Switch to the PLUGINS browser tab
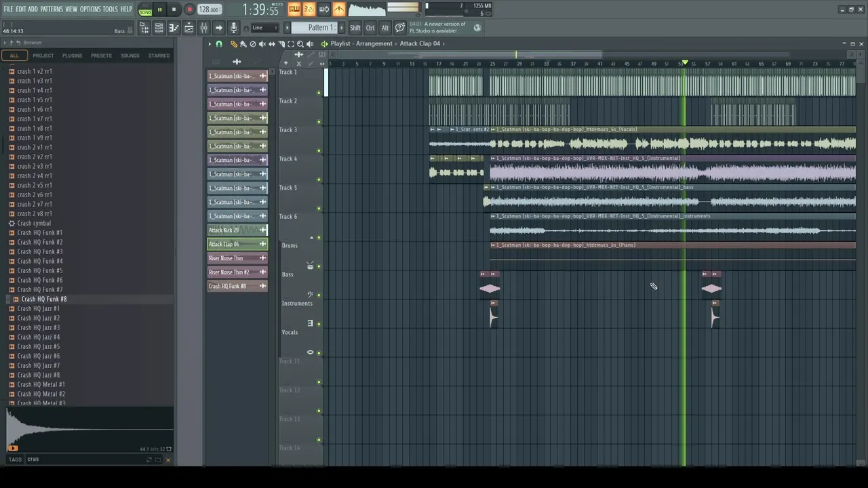The height and width of the screenshot is (488, 868). tap(72, 56)
